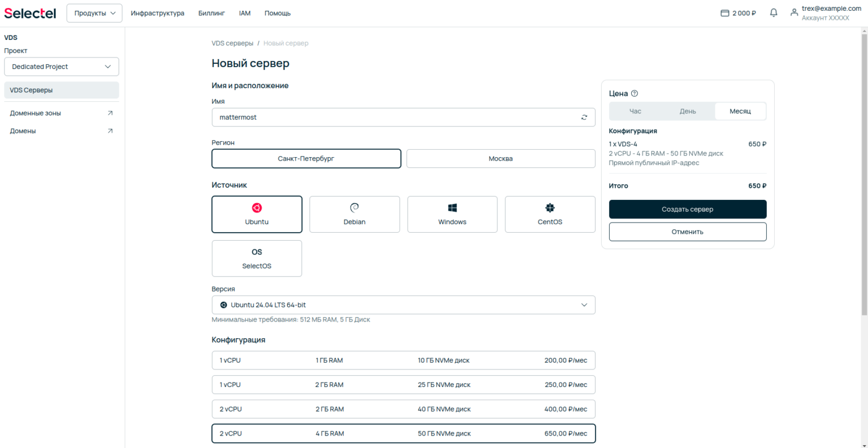Open the Биллинг menu
This screenshot has width=868, height=448.
tap(212, 13)
